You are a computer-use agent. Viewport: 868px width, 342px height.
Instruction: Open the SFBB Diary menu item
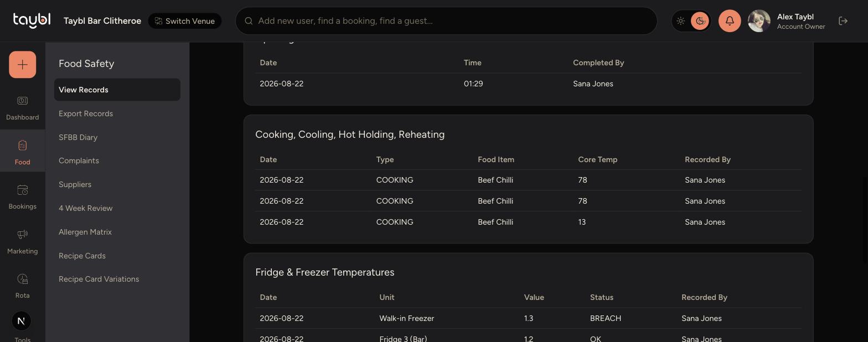[78, 137]
